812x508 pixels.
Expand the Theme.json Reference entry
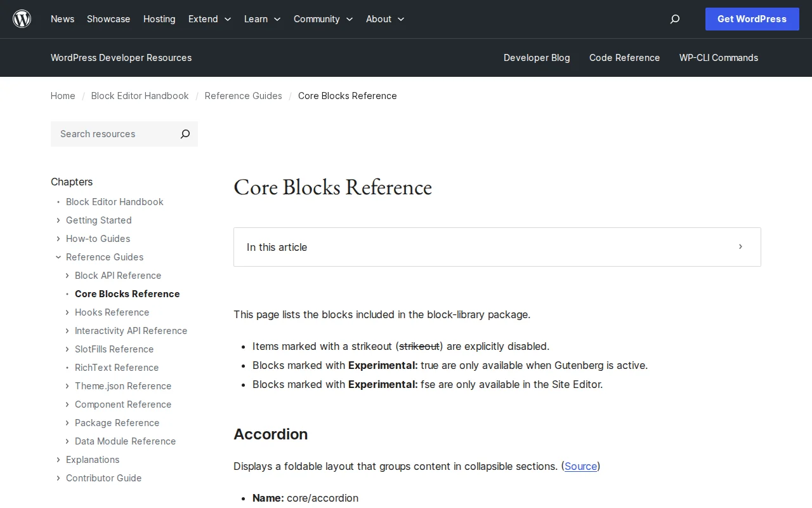67,386
